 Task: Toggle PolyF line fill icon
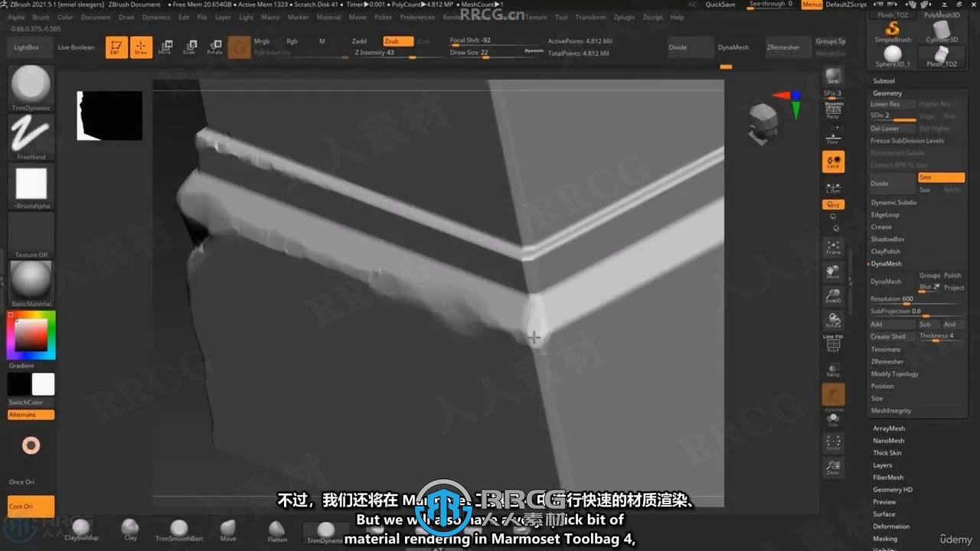point(833,344)
